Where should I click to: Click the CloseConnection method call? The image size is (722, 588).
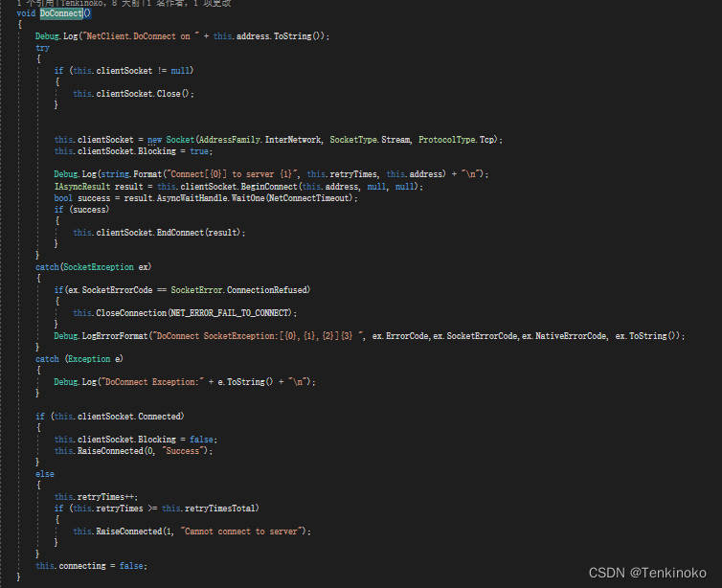pyautogui.click(x=131, y=313)
